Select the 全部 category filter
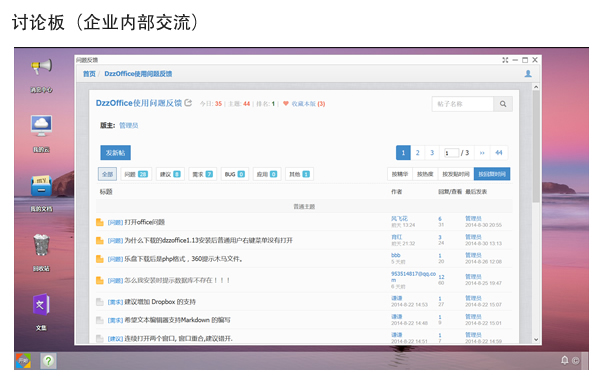 (108, 174)
